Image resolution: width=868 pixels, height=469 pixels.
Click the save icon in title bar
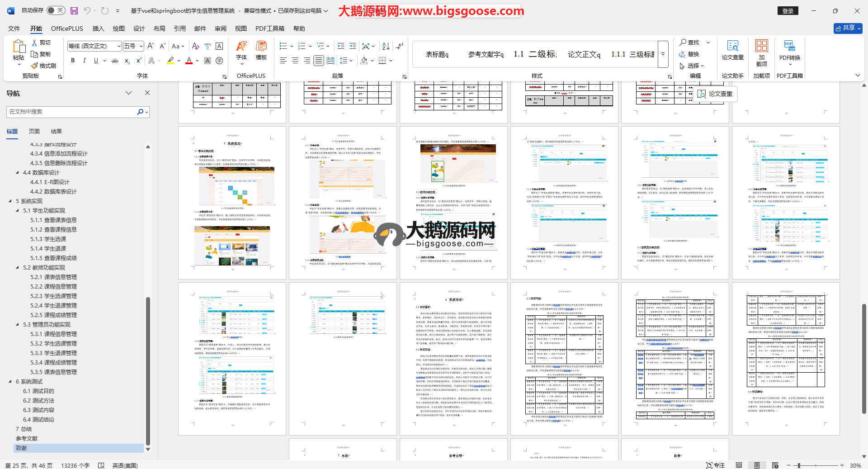point(74,10)
